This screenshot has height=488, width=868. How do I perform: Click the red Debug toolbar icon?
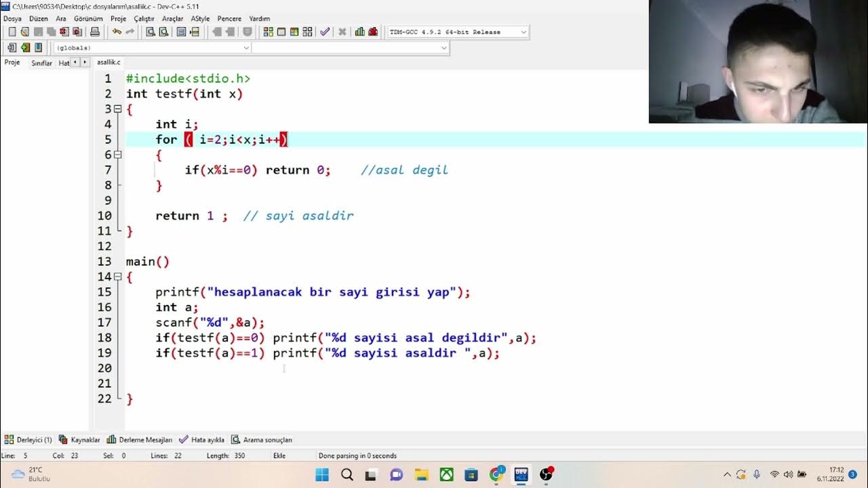point(373,32)
